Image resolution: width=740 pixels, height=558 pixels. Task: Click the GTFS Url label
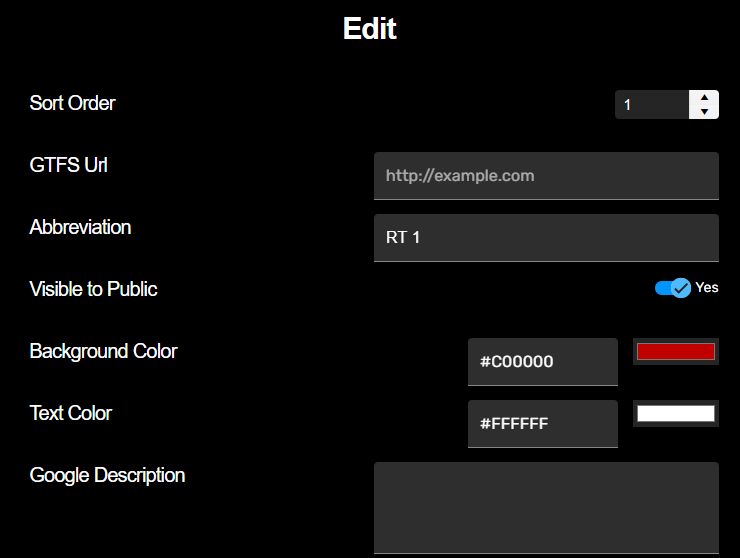tap(69, 165)
